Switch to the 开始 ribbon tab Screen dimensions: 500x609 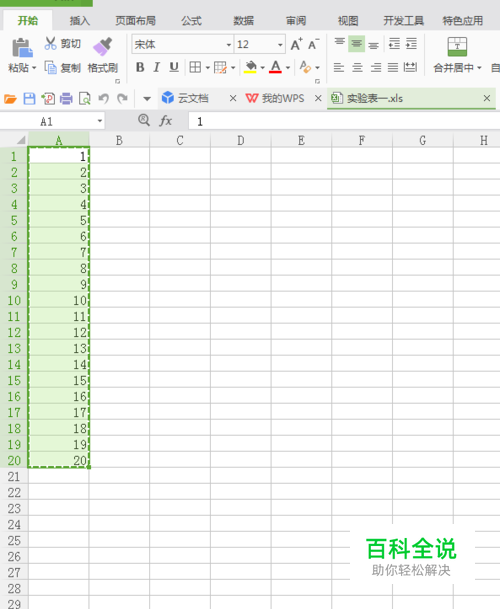coord(28,21)
